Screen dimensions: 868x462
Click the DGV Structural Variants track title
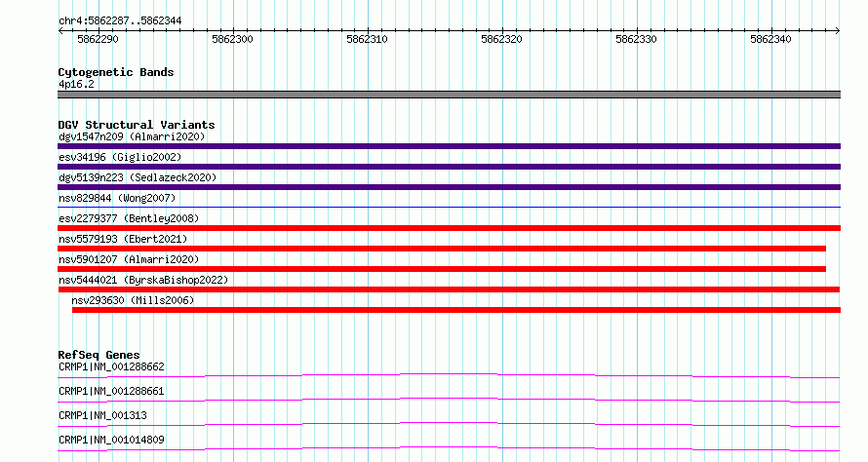tap(137, 125)
